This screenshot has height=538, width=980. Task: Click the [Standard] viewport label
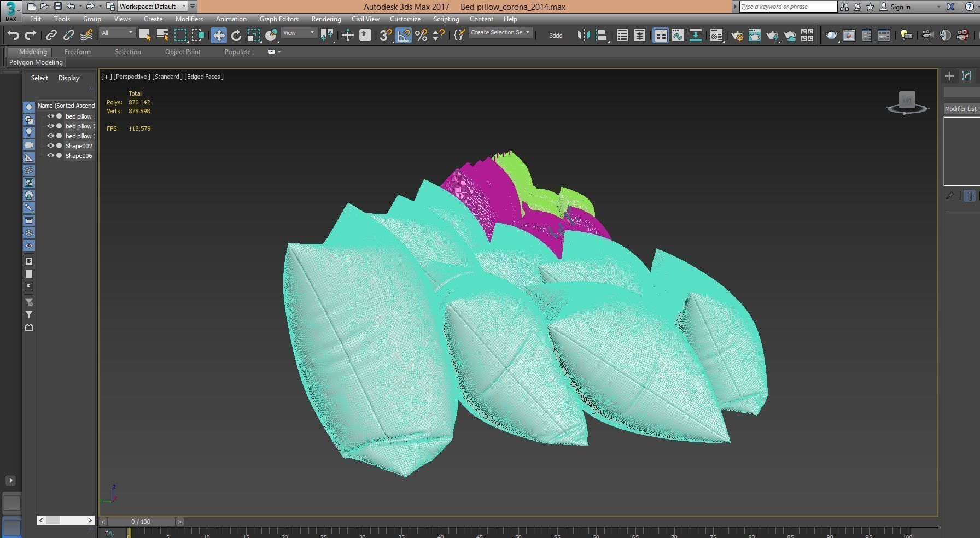[x=167, y=77]
